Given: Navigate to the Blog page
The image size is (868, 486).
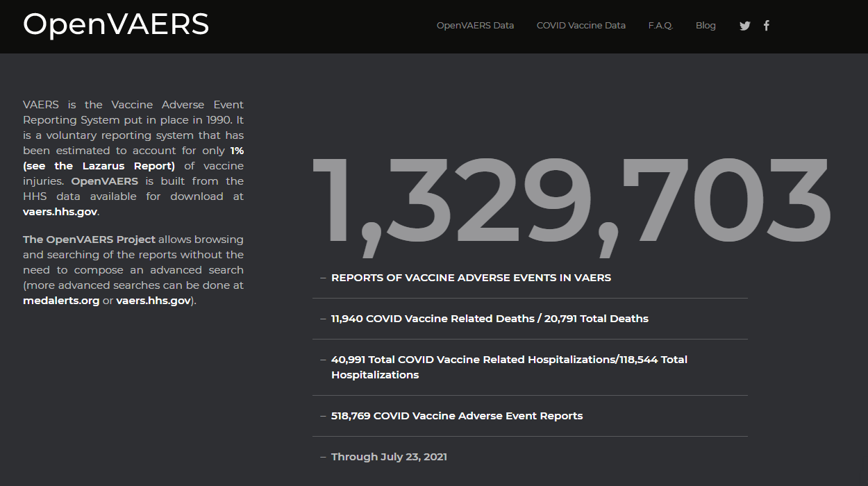Looking at the screenshot, I should click(x=705, y=26).
